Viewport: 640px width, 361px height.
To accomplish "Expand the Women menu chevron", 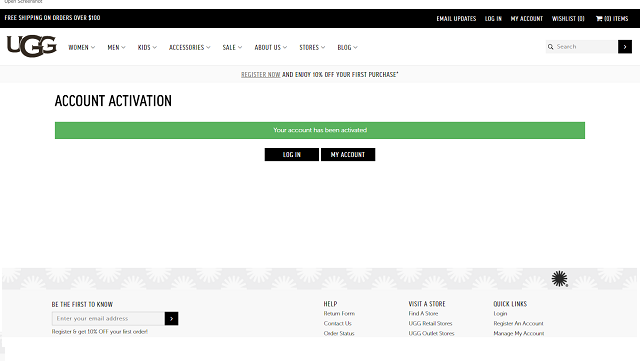I will [x=93, y=47].
